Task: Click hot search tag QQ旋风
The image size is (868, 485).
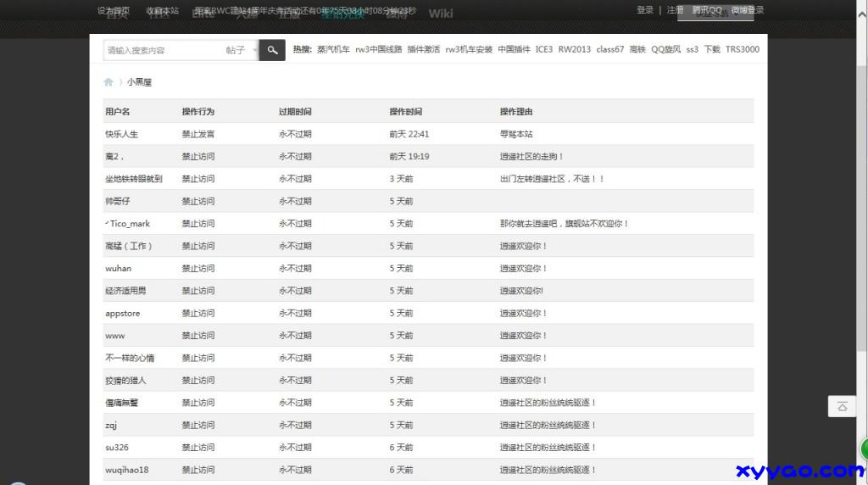Action: (x=666, y=49)
